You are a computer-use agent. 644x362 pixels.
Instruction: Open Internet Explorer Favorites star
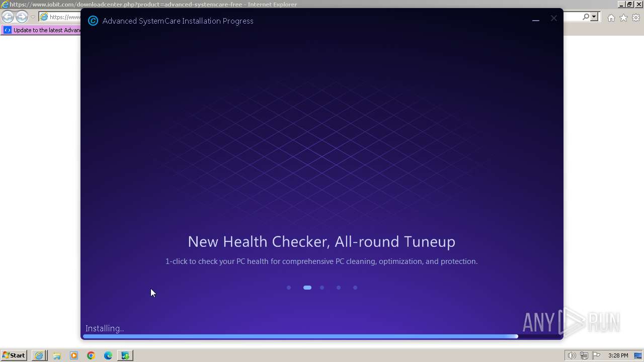[623, 18]
